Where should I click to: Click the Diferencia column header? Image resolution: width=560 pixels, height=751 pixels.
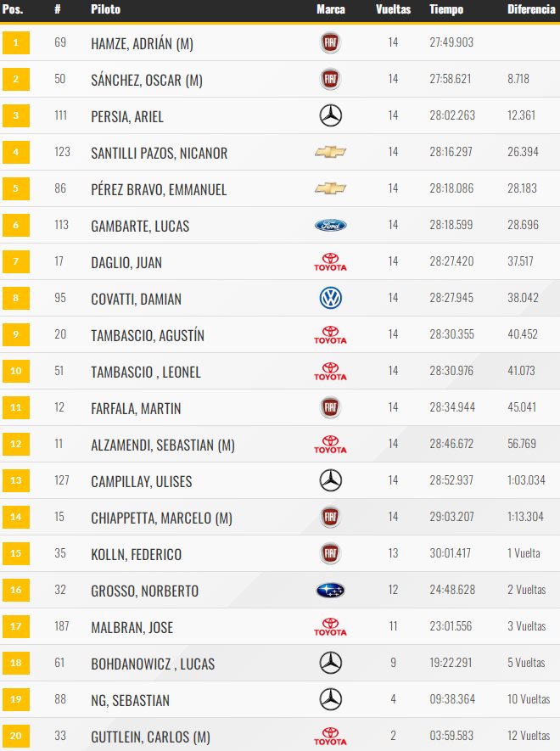531,9
